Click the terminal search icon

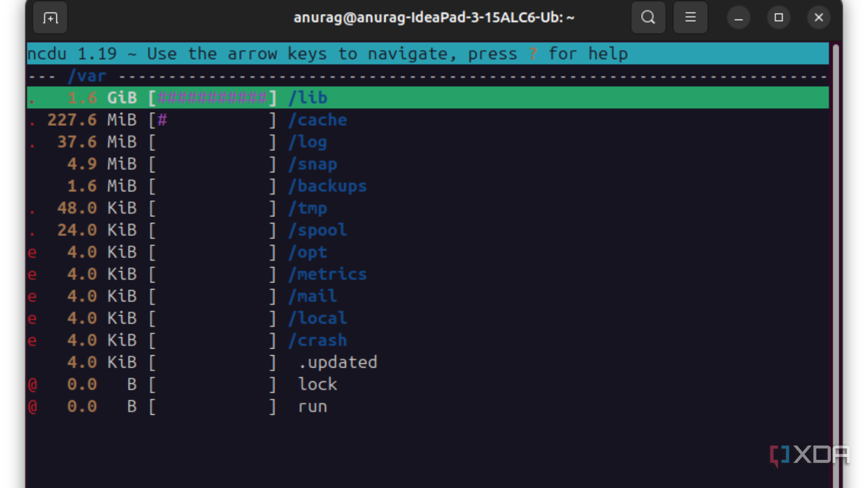648,18
